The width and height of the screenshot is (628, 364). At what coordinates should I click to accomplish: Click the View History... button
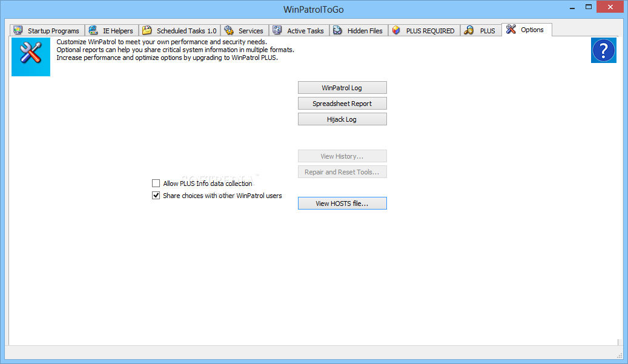click(342, 156)
